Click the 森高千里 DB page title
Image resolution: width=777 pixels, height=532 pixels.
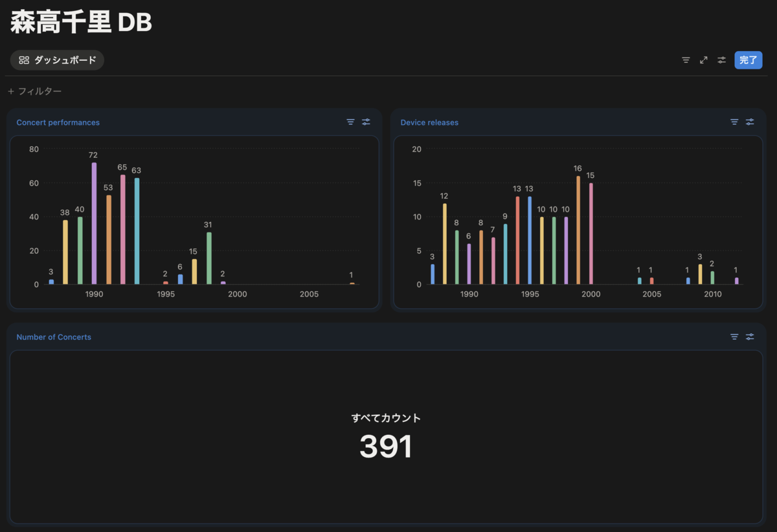[x=81, y=23]
